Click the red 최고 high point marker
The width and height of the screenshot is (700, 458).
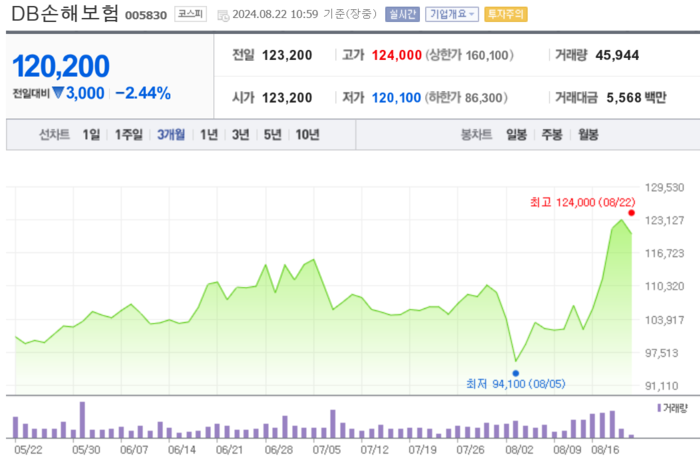point(631,213)
